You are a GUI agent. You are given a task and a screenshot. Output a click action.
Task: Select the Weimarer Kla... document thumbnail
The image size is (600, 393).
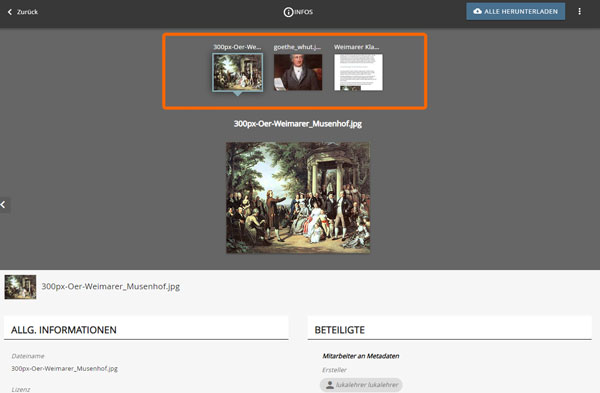358,72
